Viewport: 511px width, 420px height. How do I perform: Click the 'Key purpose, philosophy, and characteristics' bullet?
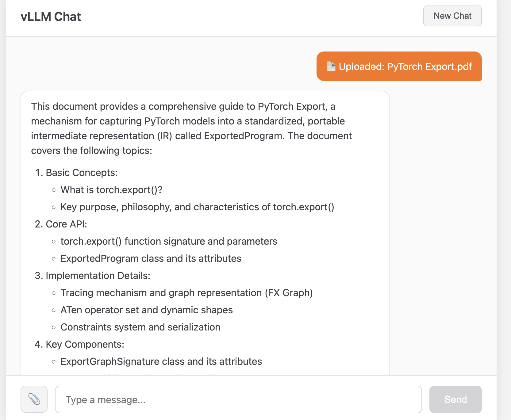coord(197,207)
